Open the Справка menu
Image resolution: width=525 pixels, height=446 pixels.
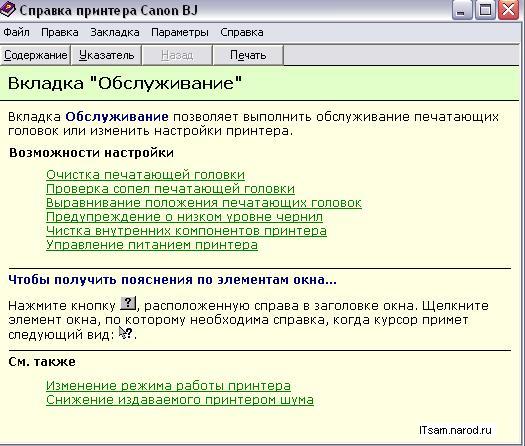242,32
